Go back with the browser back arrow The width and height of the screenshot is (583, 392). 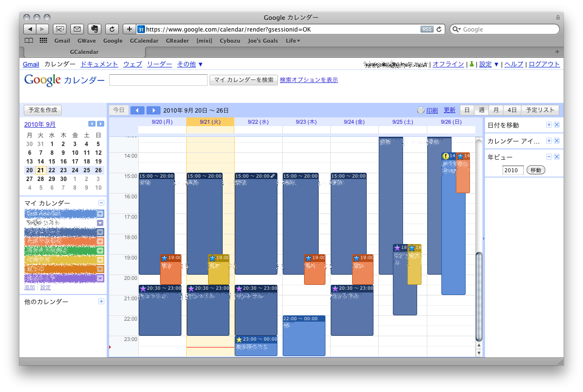pyautogui.click(x=30, y=29)
